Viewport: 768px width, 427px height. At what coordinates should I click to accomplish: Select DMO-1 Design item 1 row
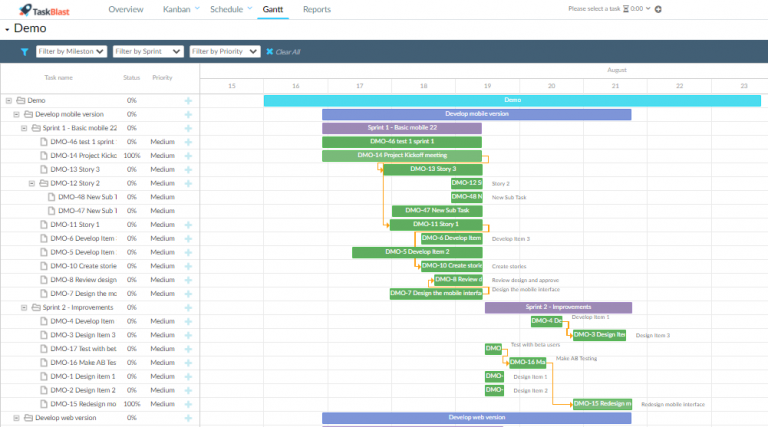(x=100, y=377)
